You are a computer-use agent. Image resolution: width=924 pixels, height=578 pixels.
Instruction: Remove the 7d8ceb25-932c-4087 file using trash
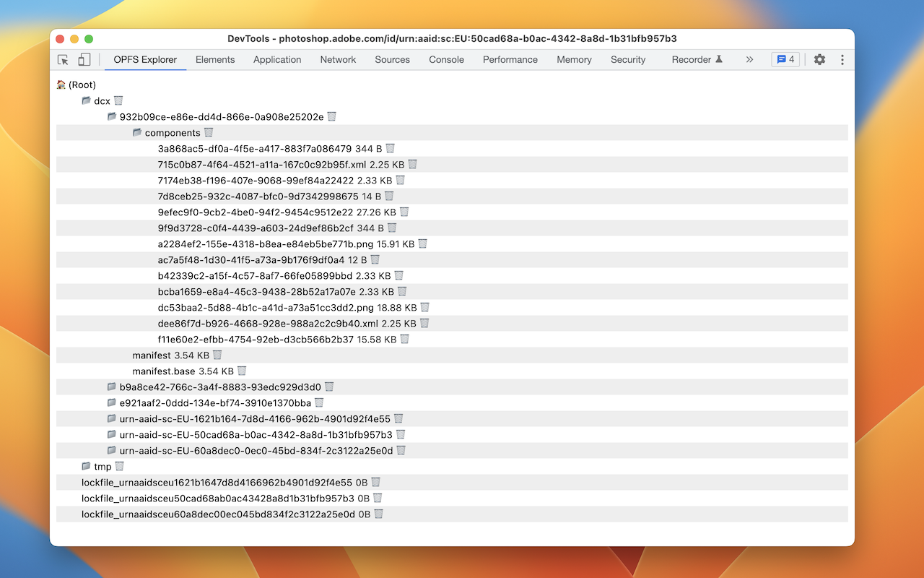pos(389,196)
